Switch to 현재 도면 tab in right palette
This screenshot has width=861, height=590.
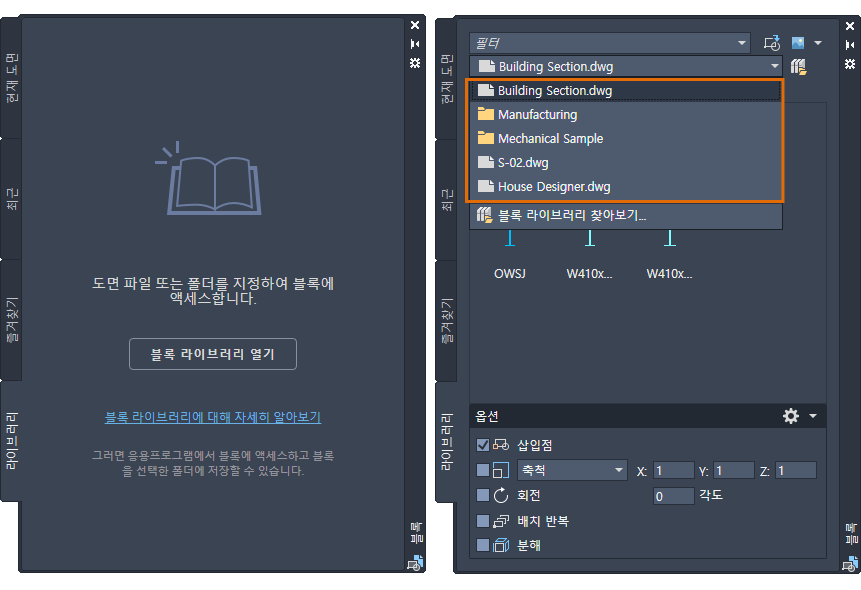tap(447, 79)
